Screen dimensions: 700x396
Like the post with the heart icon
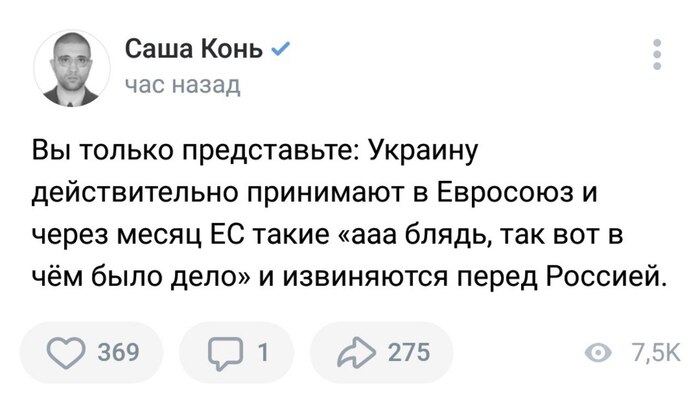pos(66,353)
